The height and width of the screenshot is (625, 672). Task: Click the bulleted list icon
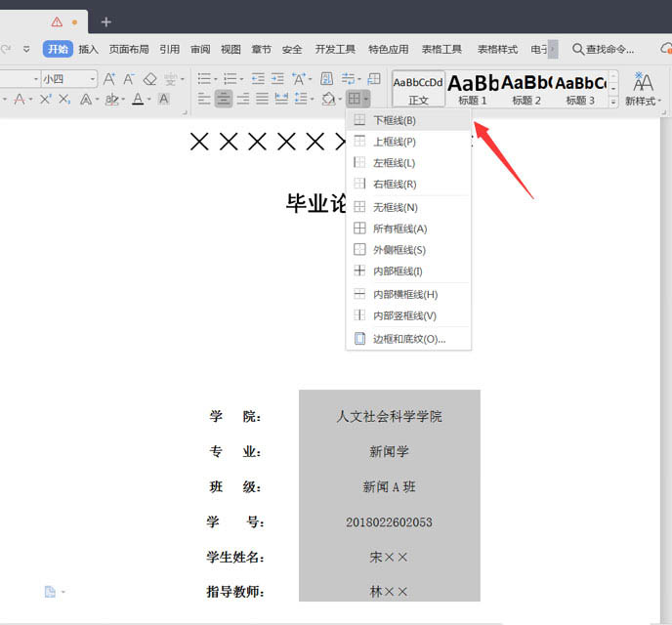click(x=205, y=79)
